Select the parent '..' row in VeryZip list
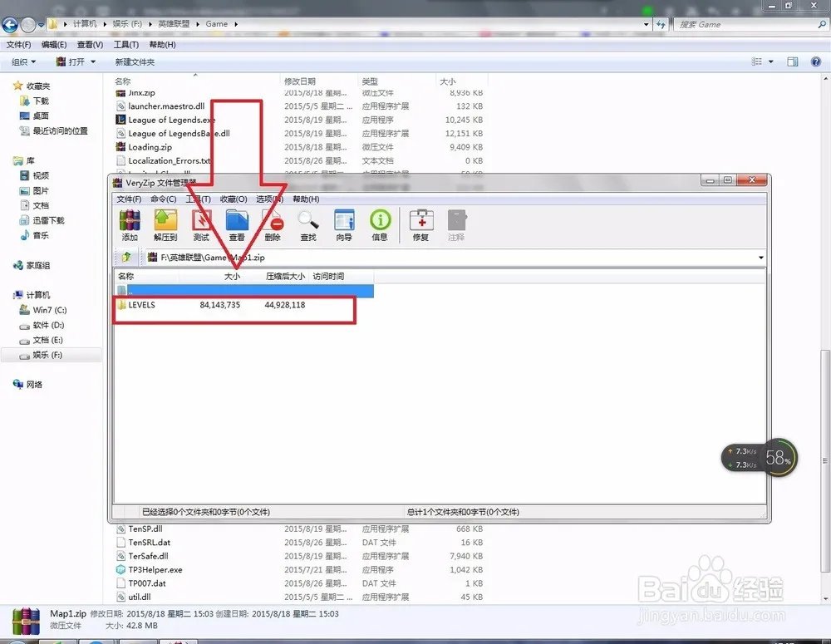This screenshot has height=644, width=831. coord(244,291)
